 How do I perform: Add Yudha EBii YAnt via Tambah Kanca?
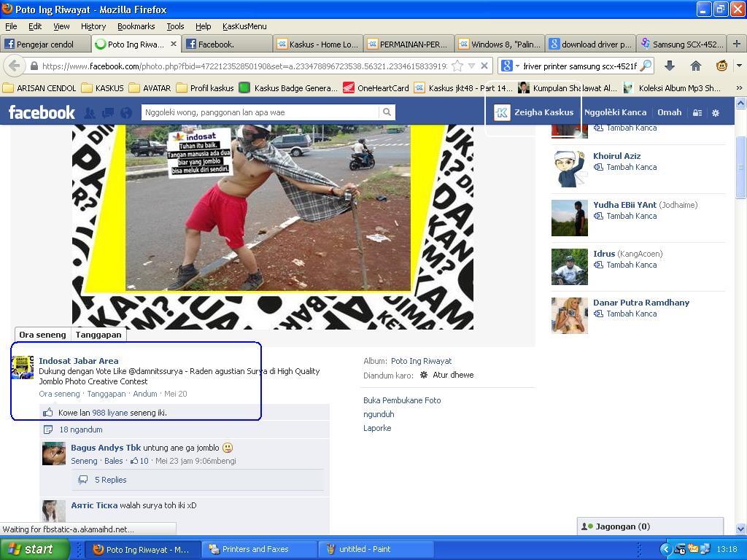click(631, 216)
